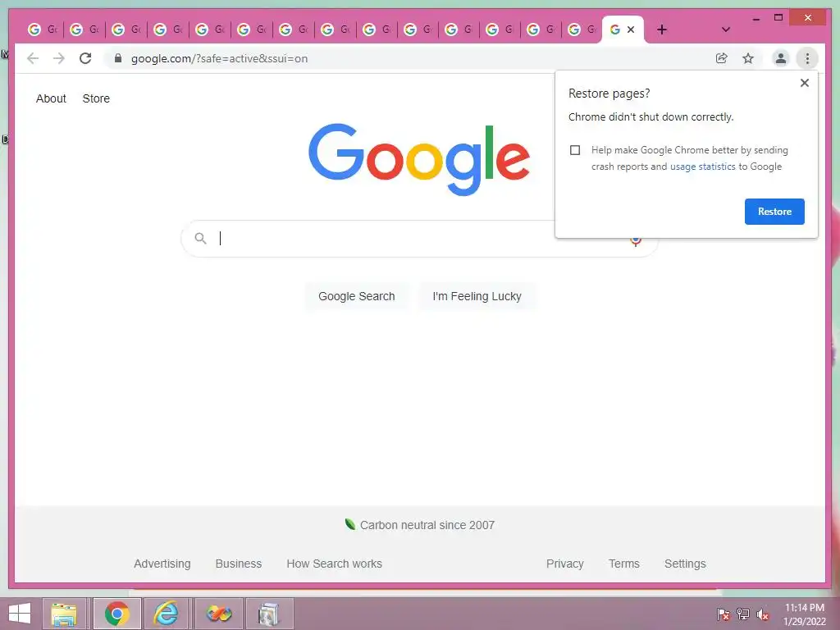Minimize the Chrome window
Viewport: 840px width, 630px height.
coord(756,18)
